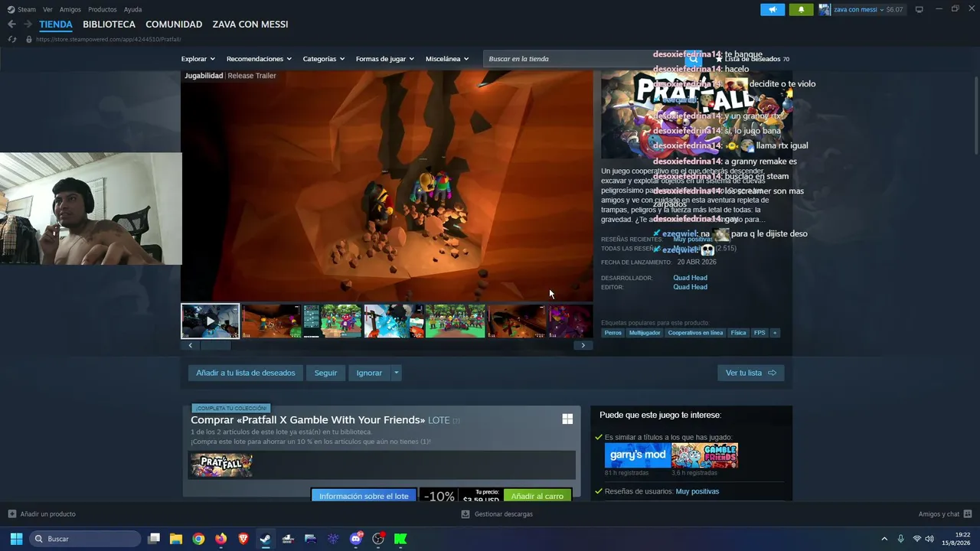Open Steam announcements megaphone button

pos(773,9)
